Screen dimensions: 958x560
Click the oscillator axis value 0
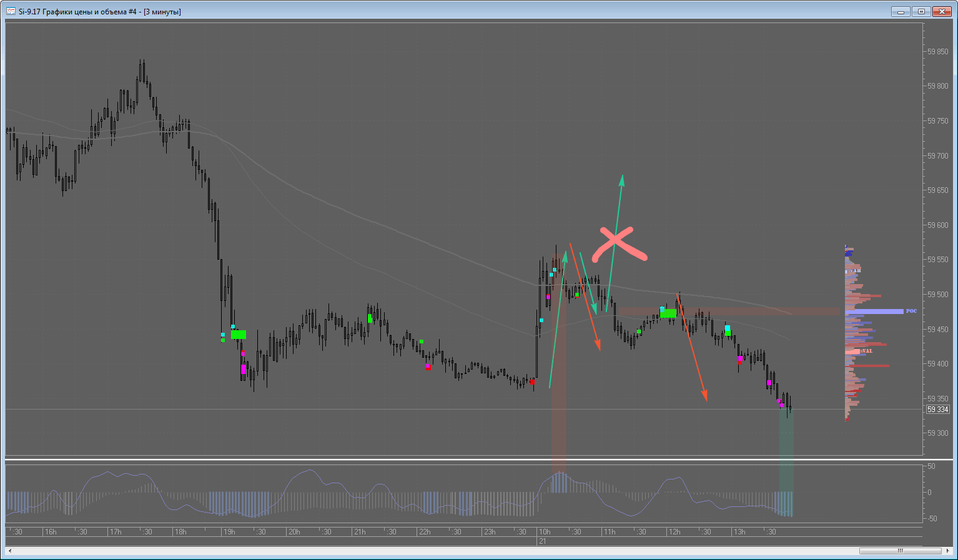point(929,493)
